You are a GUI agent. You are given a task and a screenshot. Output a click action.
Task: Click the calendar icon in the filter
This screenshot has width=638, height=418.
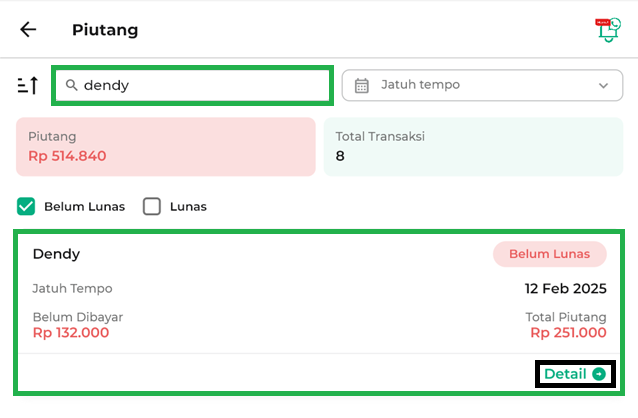pos(362,85)
